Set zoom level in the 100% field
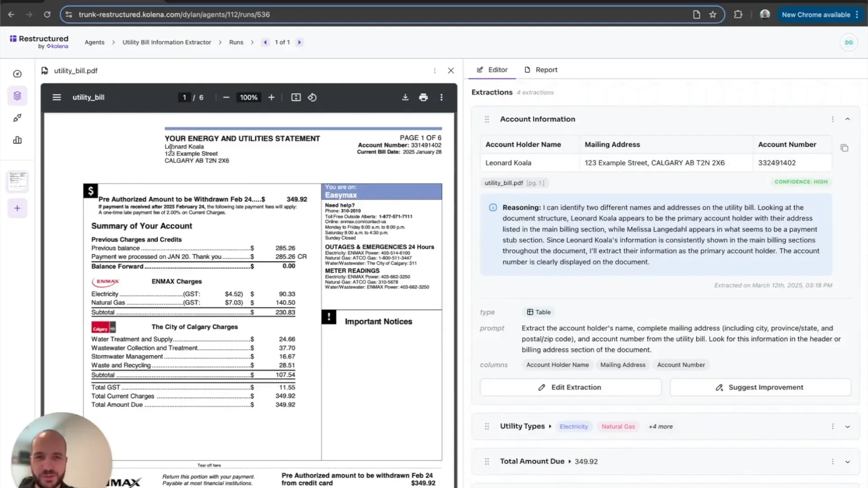Image resolution: width=868 pixels, height=488 pixels. [x=248, y=97]
